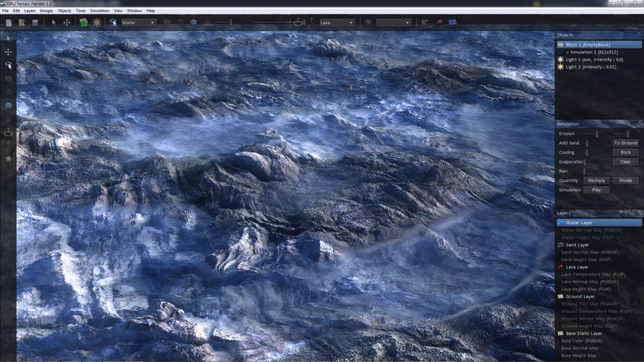Open the Objects menu in menu bar
The image size is (644, 362).
[x=64, y=10]
